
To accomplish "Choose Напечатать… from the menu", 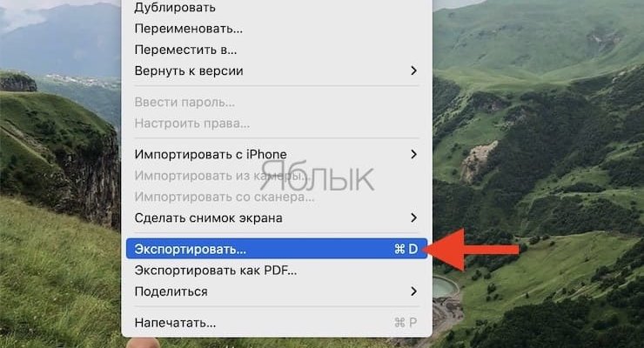I will click(277, 323).
